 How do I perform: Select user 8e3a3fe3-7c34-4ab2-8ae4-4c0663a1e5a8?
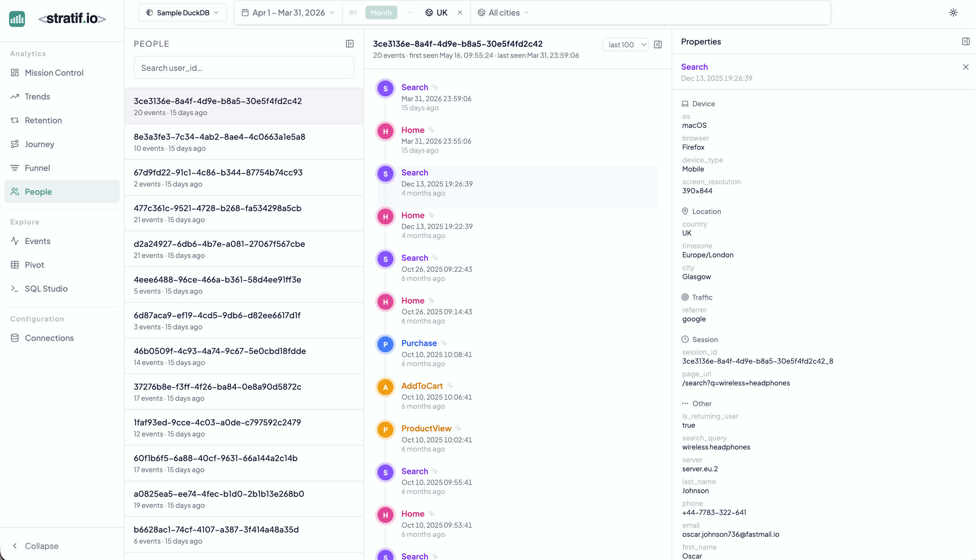pyautogui.click(x=244, y=142)
